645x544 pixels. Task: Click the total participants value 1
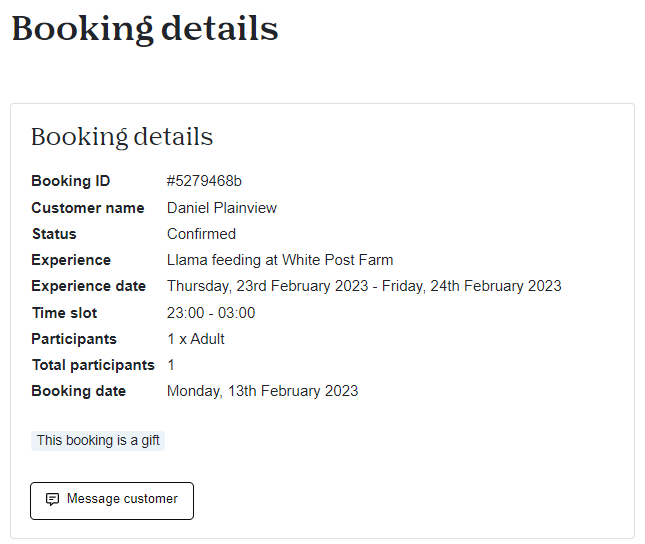(x=171, y=365)
